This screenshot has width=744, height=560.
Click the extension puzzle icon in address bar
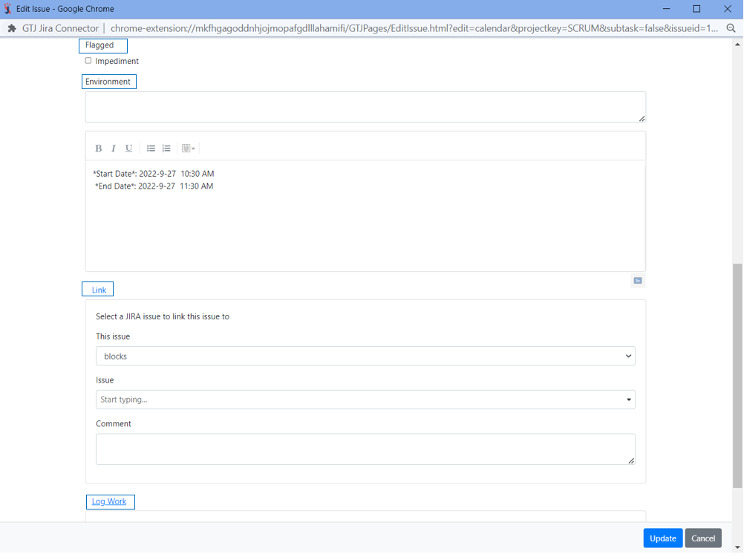12,28
